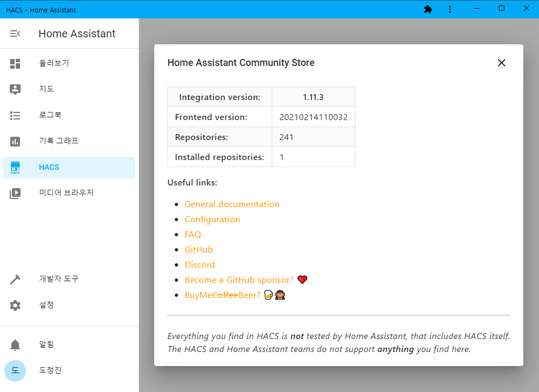Open the GitHub link

click(199, 250)
